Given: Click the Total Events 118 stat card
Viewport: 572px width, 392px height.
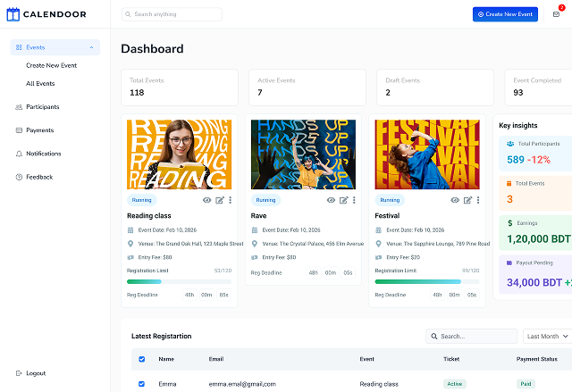Looking at the screenshot, I should point(180,88).
